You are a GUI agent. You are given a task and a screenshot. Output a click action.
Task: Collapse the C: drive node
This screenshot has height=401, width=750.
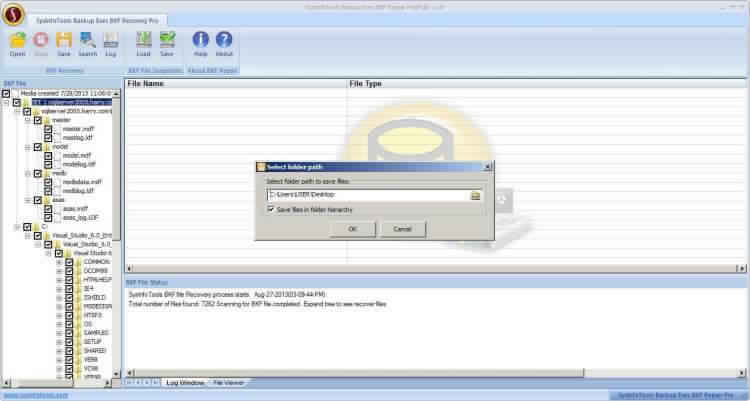coord(17,227)
